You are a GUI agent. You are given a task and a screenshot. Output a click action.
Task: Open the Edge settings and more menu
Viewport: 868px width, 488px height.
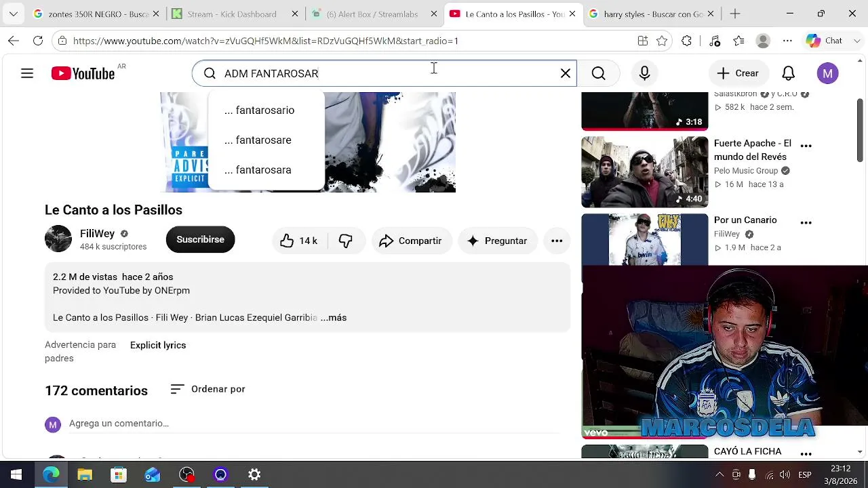(x=787, y=41)
